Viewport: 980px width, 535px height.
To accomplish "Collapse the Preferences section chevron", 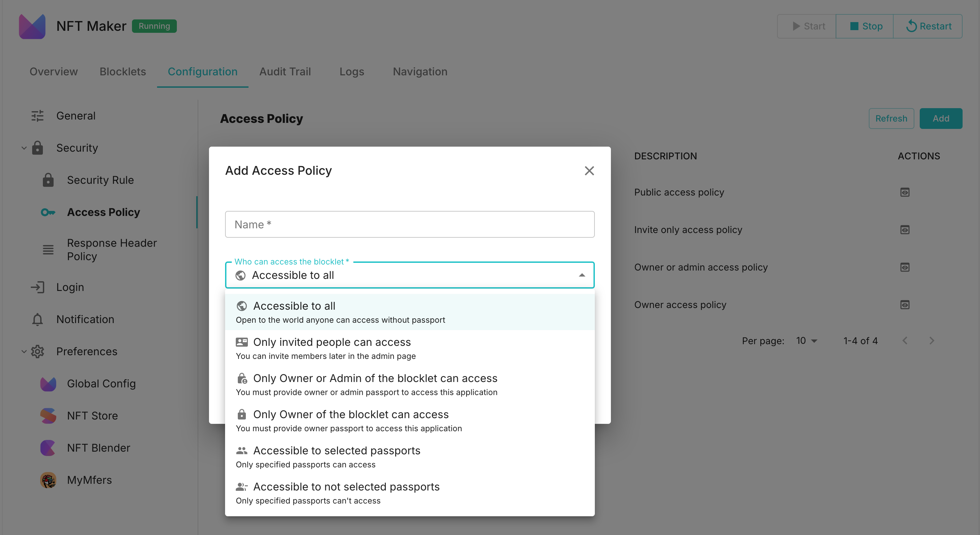I will tap(24, 351).
